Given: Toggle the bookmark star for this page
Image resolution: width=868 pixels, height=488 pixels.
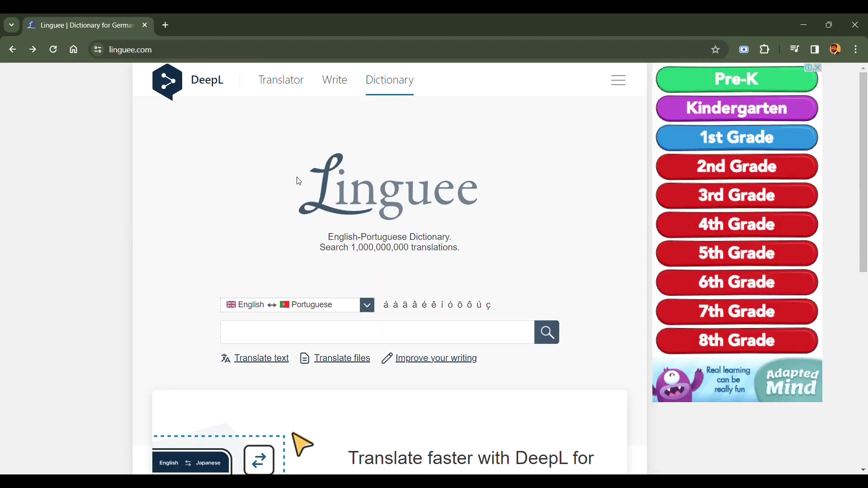Looking at the screenshot, I should tap(716, 50).
